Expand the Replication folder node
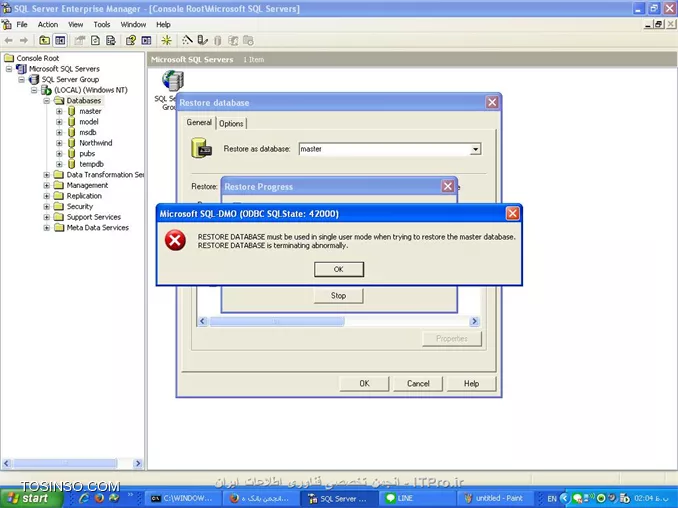Image resolution: width=678 pixels, height=508 pixels. (x=47, y=196)
